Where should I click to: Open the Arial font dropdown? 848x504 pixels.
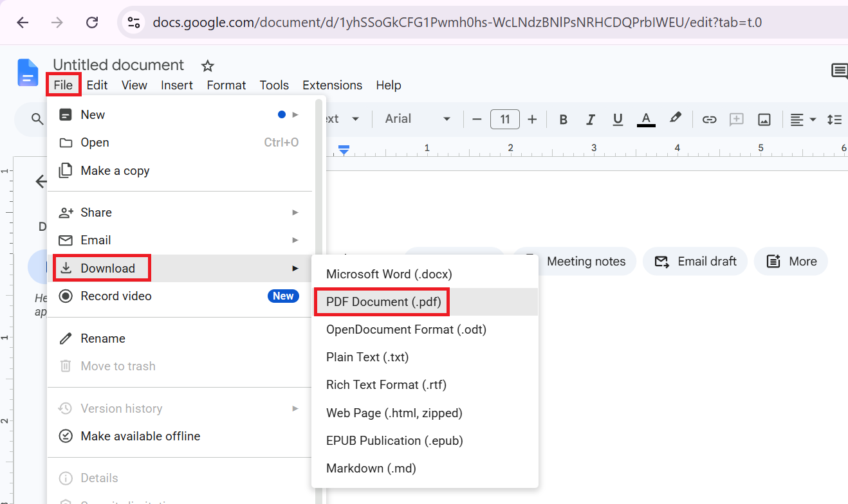point(418,119)
